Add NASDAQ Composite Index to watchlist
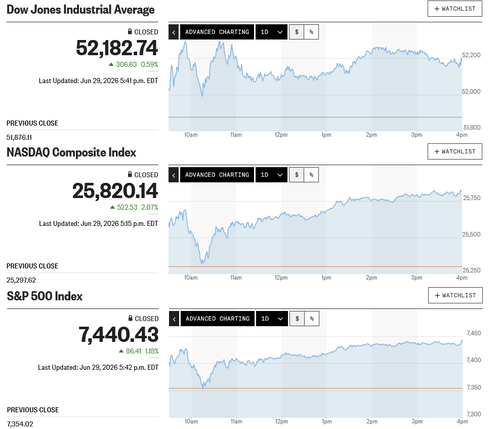 (x=455, y=152)
